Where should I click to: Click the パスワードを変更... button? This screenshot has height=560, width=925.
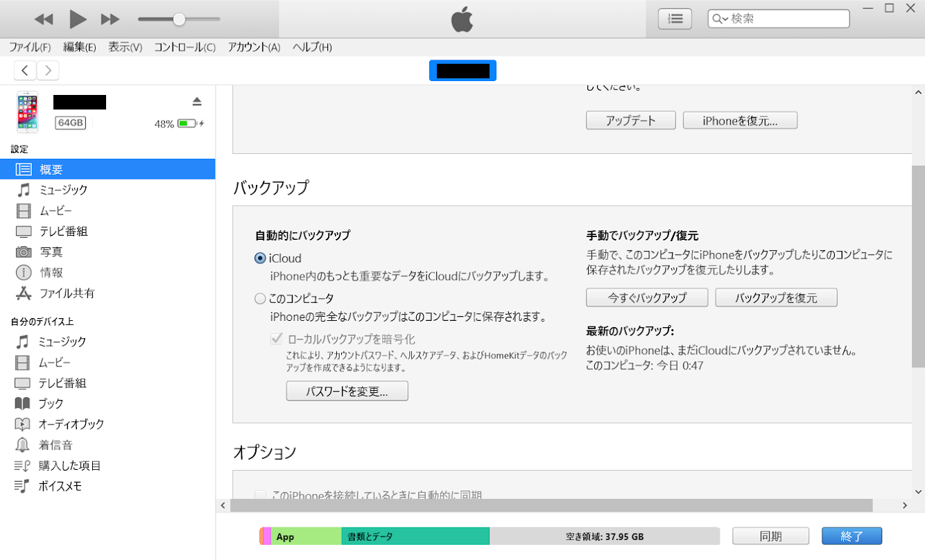point(347,391)
